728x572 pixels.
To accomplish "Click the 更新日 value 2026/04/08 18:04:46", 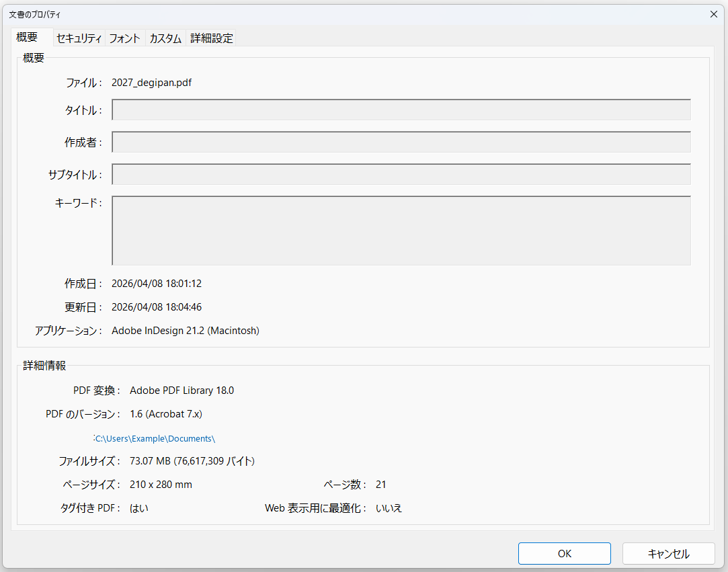I will 157,307.
